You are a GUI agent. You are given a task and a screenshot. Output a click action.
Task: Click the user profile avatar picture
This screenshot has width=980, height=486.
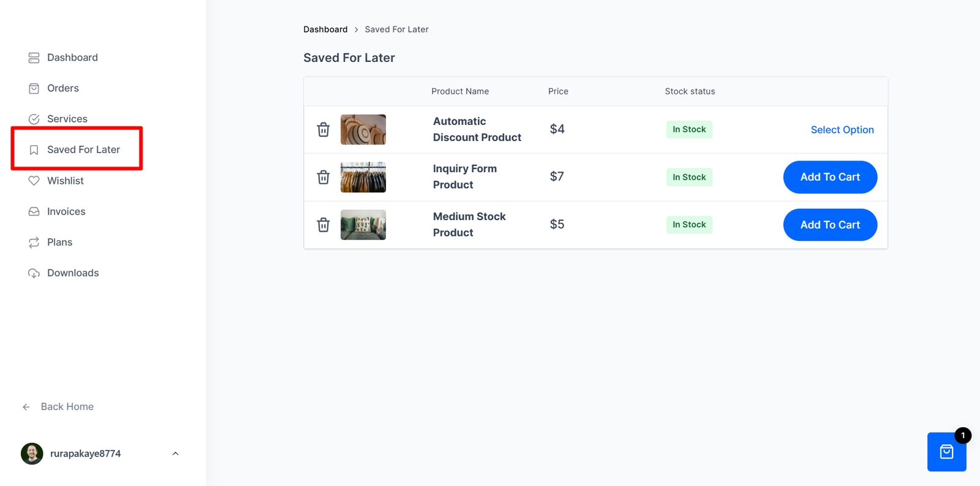[x=32, y=454]
